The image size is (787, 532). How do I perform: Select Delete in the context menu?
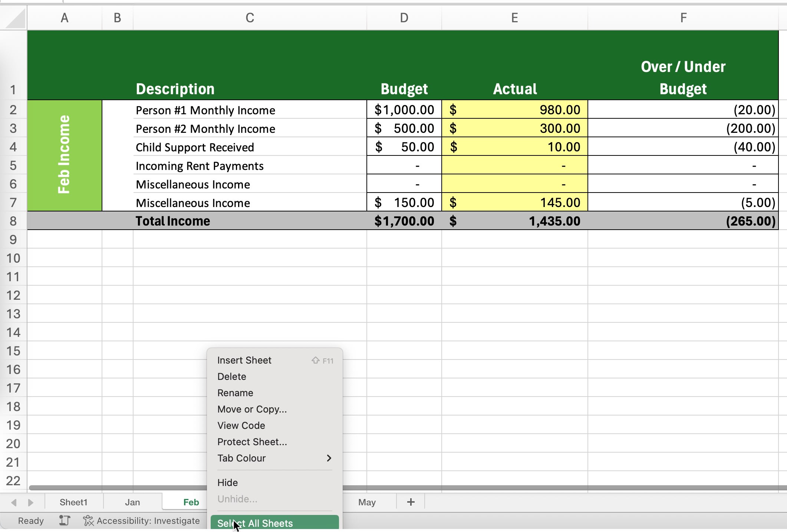point(232,376)
